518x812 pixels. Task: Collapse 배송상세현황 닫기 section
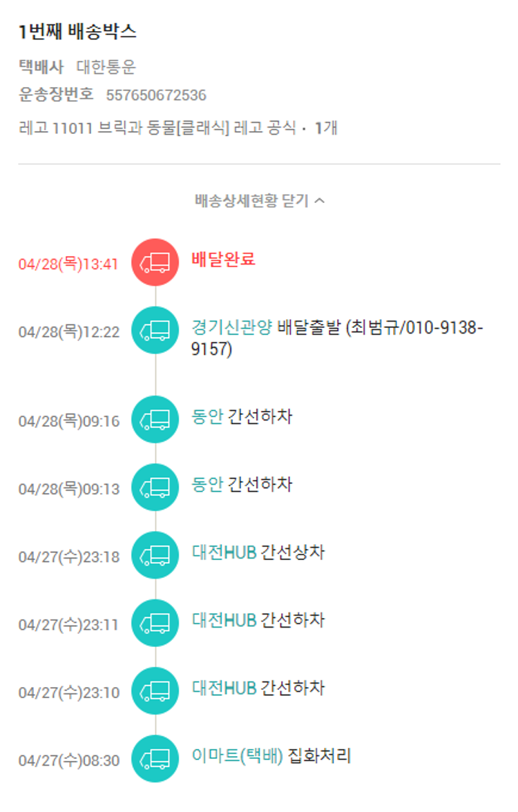253,201
